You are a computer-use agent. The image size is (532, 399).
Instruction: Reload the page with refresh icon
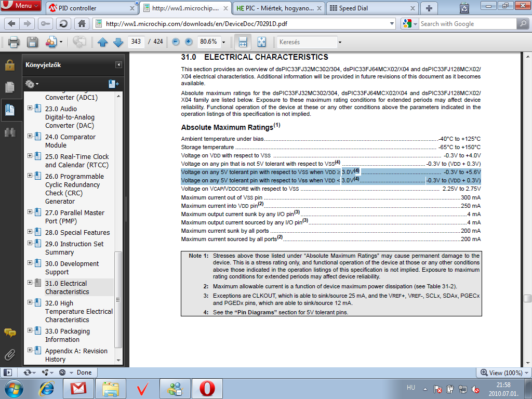click(63, 24)
